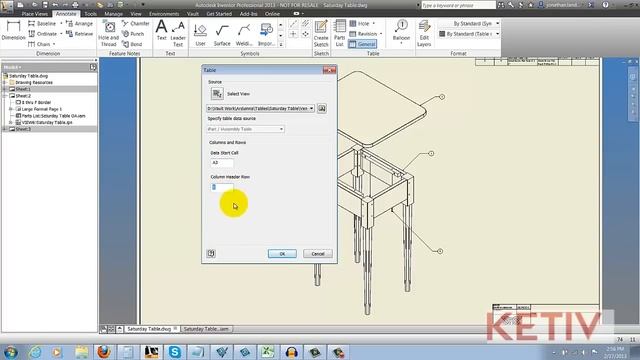640x360 pixels.
Task: Click the Undo arrow in quick access toolbar
Action: [x=55, y=5]
